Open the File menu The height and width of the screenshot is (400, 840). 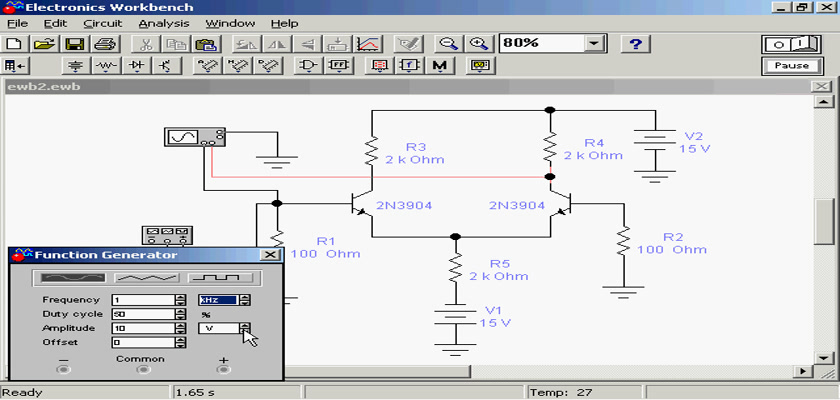(17, 24)
